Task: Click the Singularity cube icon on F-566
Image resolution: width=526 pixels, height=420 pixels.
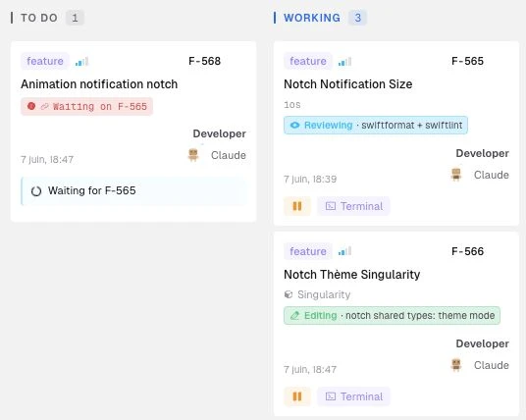Action: click(x=289, y=294)
